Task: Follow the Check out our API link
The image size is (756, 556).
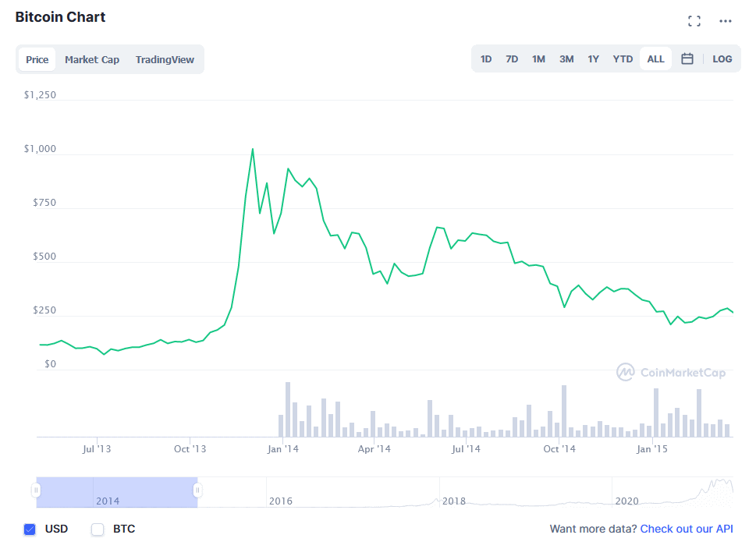Action: coord(687,529)
